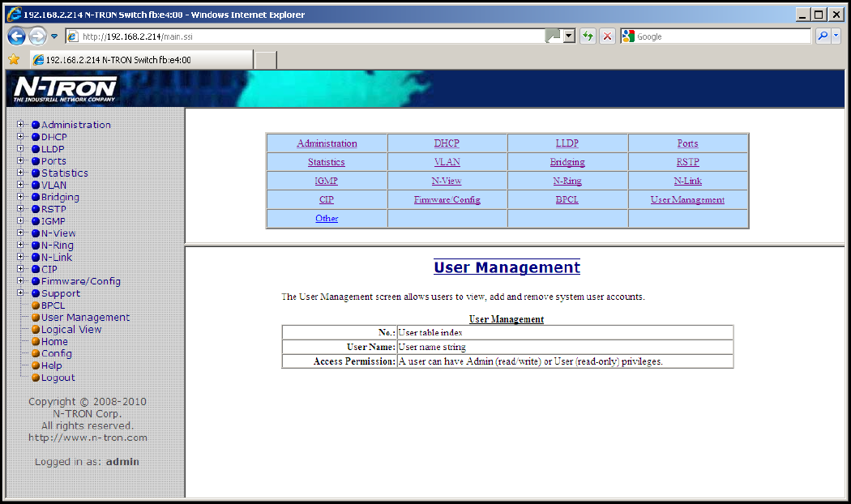Click the Firmware/Config link in the table
The image size is (851, 504).
coord(447,199)
